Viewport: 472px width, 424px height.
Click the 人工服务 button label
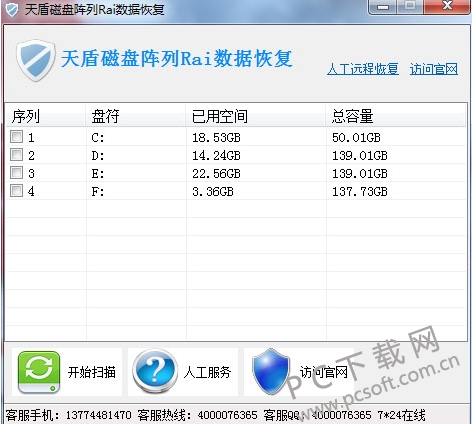[x=207, y=372]
